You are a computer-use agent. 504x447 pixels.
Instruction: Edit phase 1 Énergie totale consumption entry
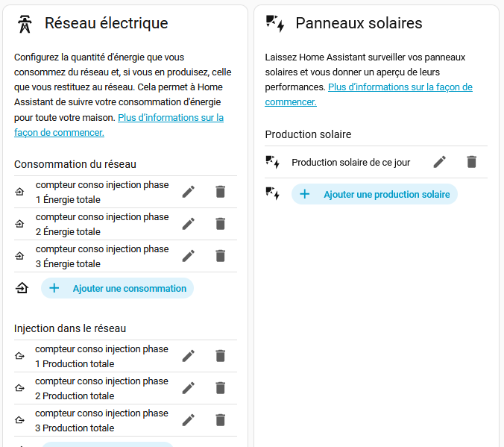pyautogui.click(x=189, y=192)
